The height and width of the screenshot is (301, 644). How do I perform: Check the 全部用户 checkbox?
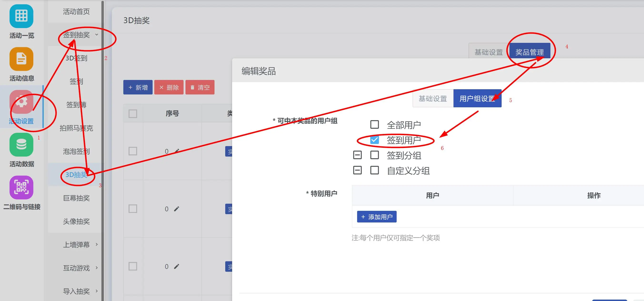click(x=374, y=124)
